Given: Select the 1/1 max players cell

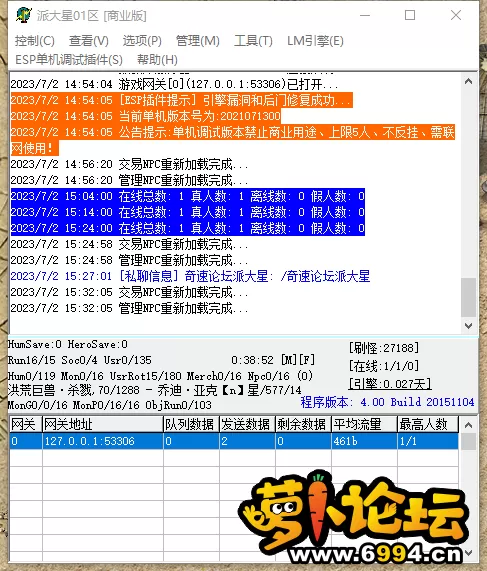Looking at the screenshot, I should [428, 441].
